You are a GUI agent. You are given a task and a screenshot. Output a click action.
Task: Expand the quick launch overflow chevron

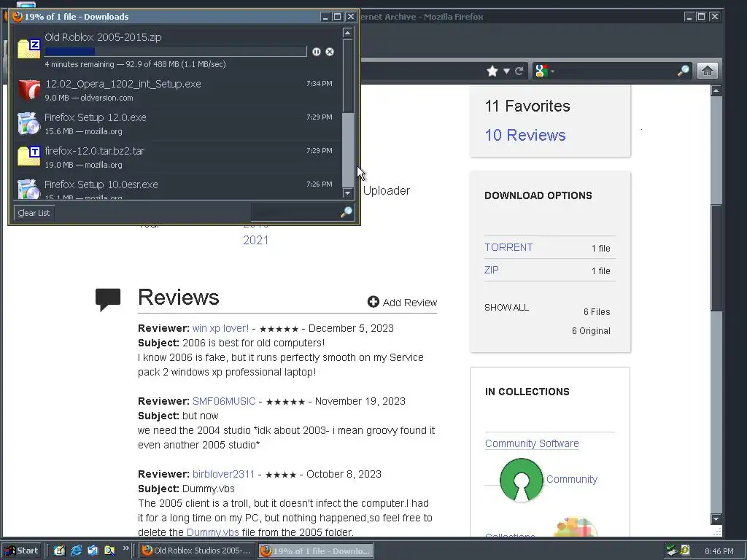125,548
